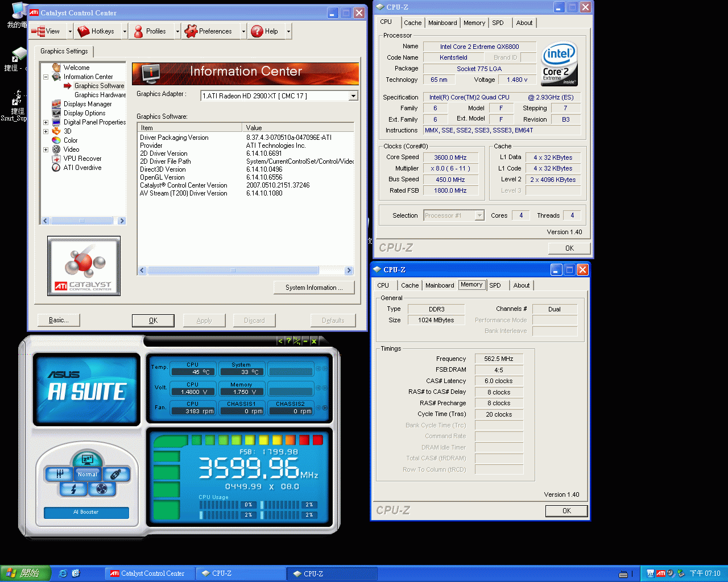Click the AI Suite help question mark
Screen dimensions: 728x582
(288, 341)
